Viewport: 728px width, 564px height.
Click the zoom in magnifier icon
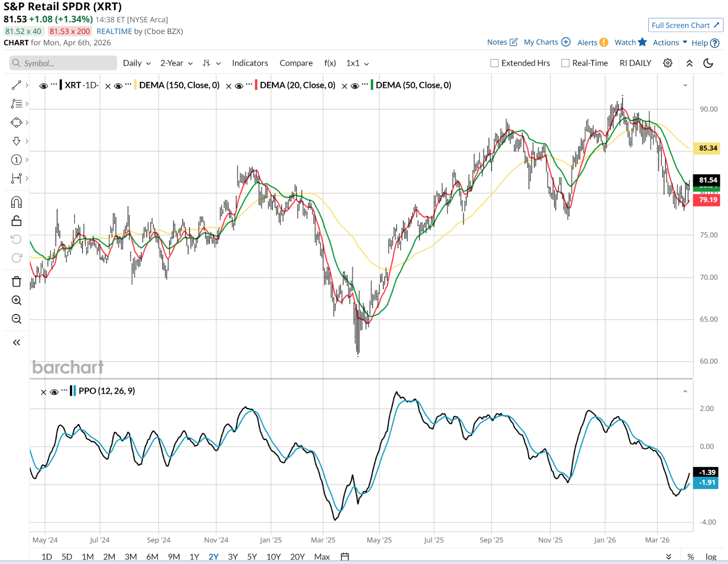click(16, 300)
